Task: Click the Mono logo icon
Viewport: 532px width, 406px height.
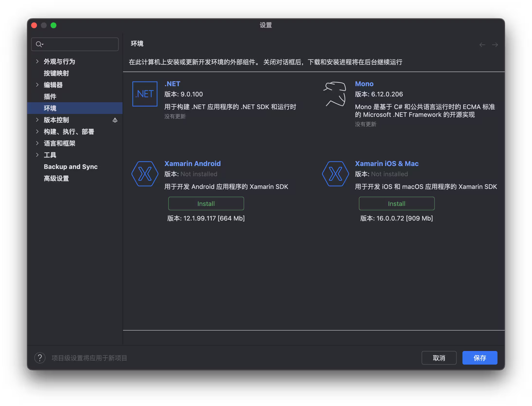Action: click(x=335, y=94)
